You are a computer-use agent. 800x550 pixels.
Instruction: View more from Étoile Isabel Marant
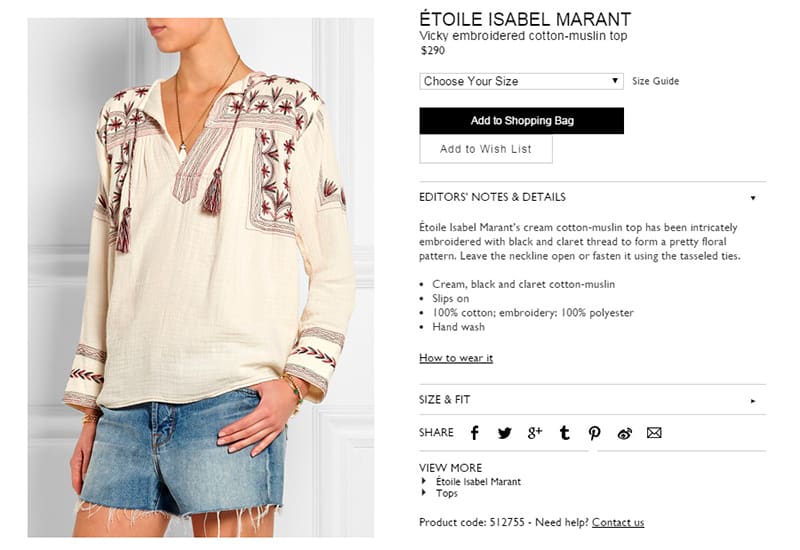pos(478,481)
